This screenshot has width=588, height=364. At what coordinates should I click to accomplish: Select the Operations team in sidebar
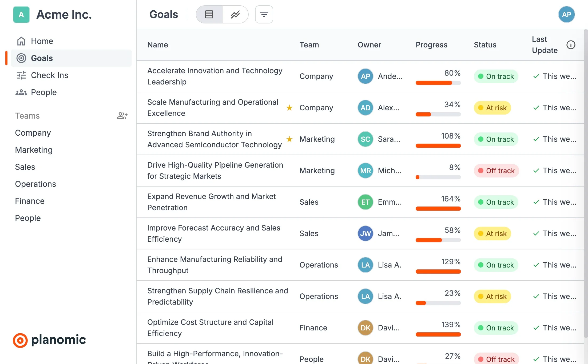(35, 184)
